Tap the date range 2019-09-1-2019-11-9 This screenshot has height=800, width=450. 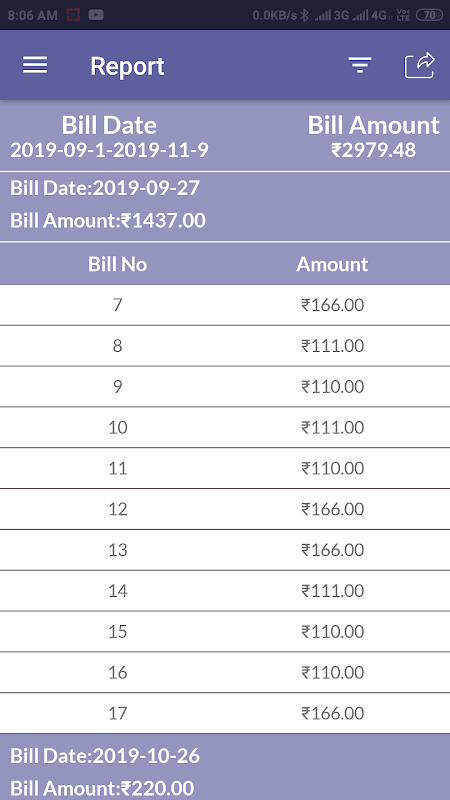coord(109,151)
